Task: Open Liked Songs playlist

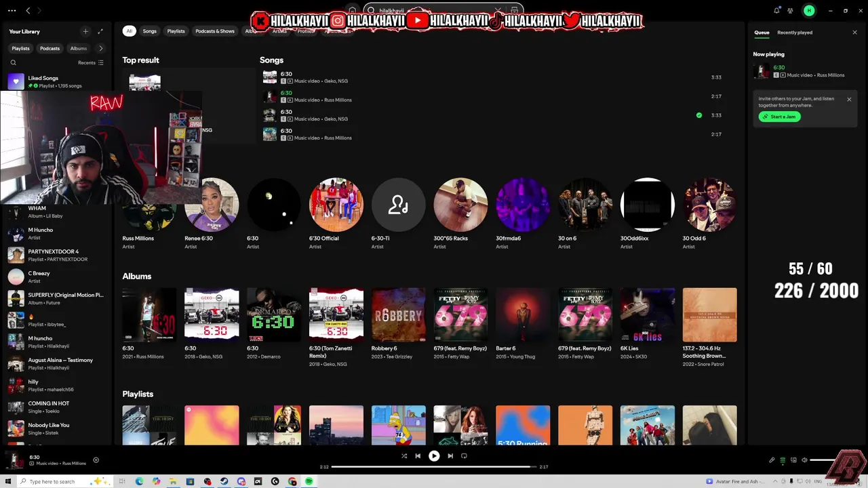Action: click(x=58, y=82)
